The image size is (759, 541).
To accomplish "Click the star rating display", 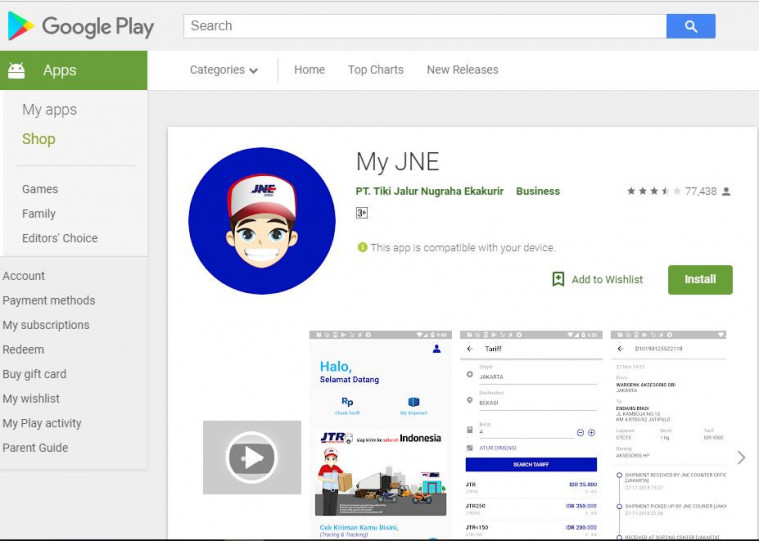I will click(x=653, y=191).
